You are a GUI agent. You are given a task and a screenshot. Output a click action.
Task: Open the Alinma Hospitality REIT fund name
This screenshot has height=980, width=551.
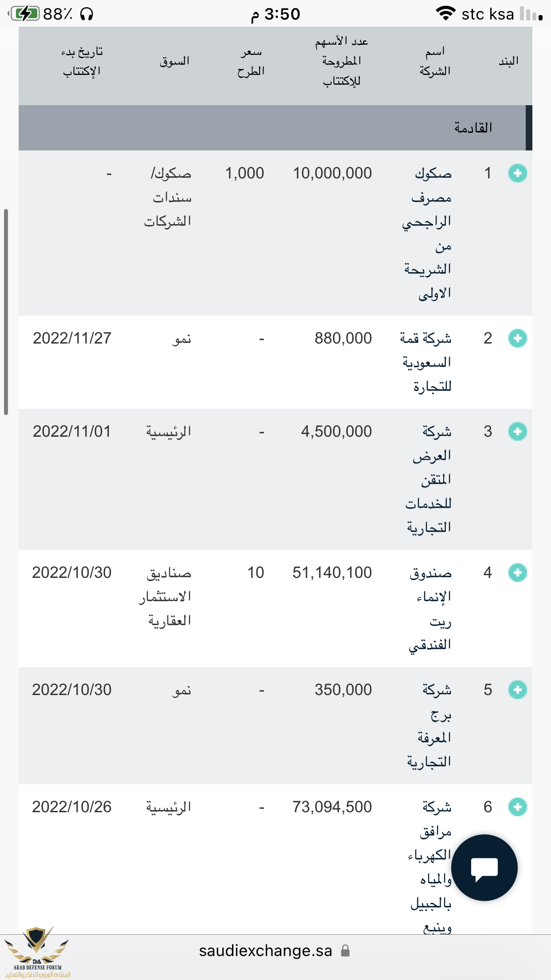pyautogui.click(x=430, y=609)
